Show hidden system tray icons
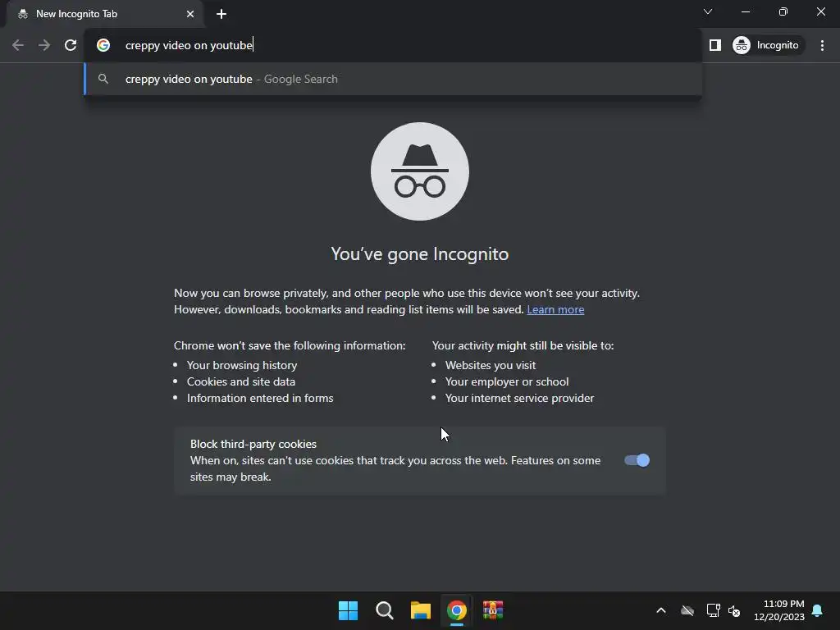The height and width of the screenshot is (630, 840). click(x=661, y=610)
